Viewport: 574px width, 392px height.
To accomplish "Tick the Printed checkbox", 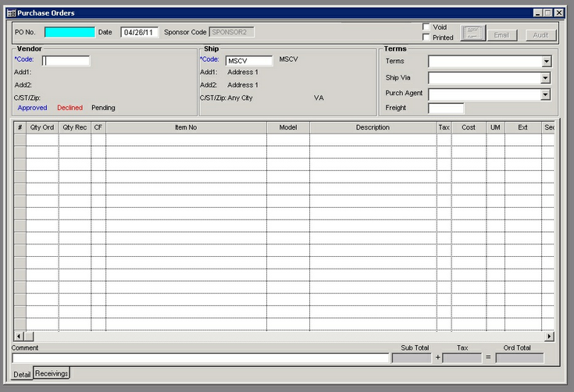I will pos(426,37).
